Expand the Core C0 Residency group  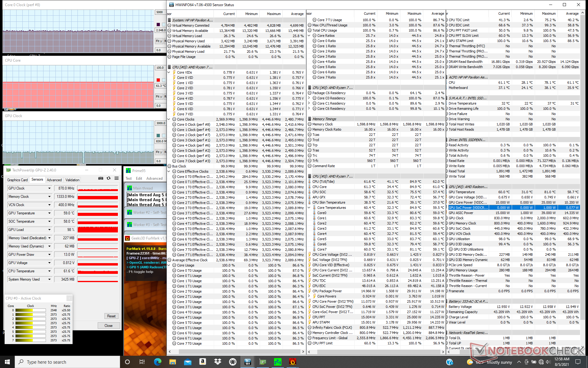click(309, 98)
